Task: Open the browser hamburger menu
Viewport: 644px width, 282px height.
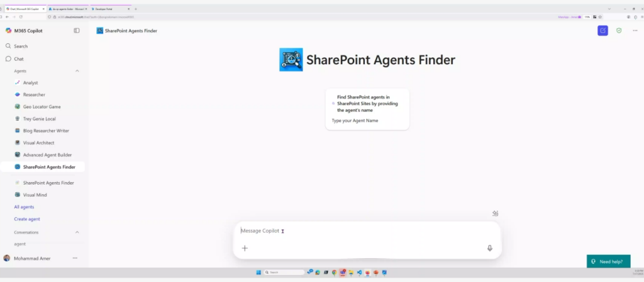Action: [642, 17]
